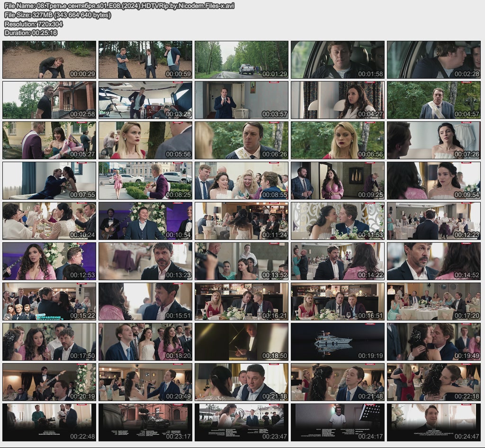Click the 'Duration: 00:25:16' text
Image resolution: width=485 pixels, height=448 pixels.
pos(31,33)
